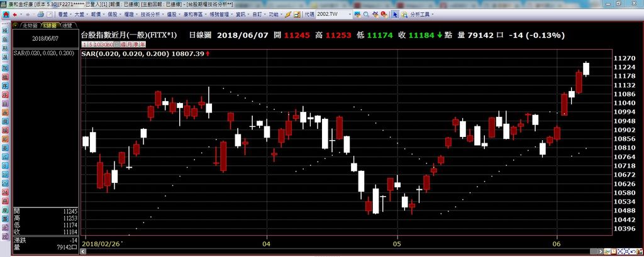Select the 日 daily period button
This screenshot has width=644, height=257.
pyautogui.click(x=117, y=44)
